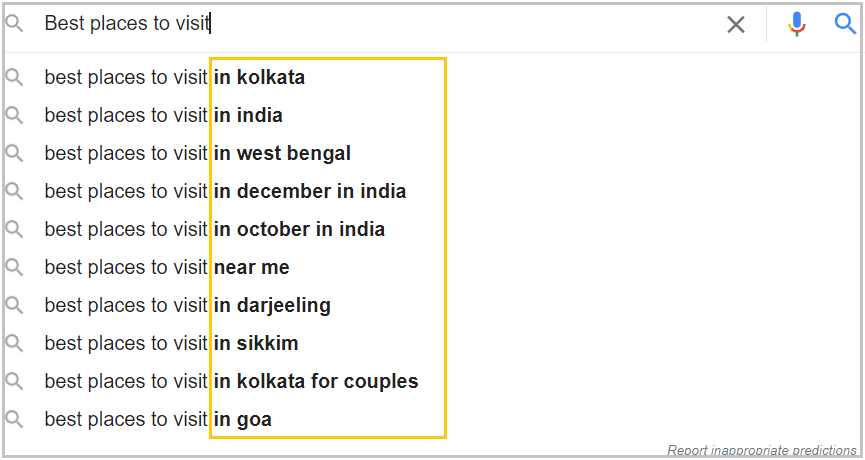Pick 'best places to visit in darjeeling'

pos(188,305)
